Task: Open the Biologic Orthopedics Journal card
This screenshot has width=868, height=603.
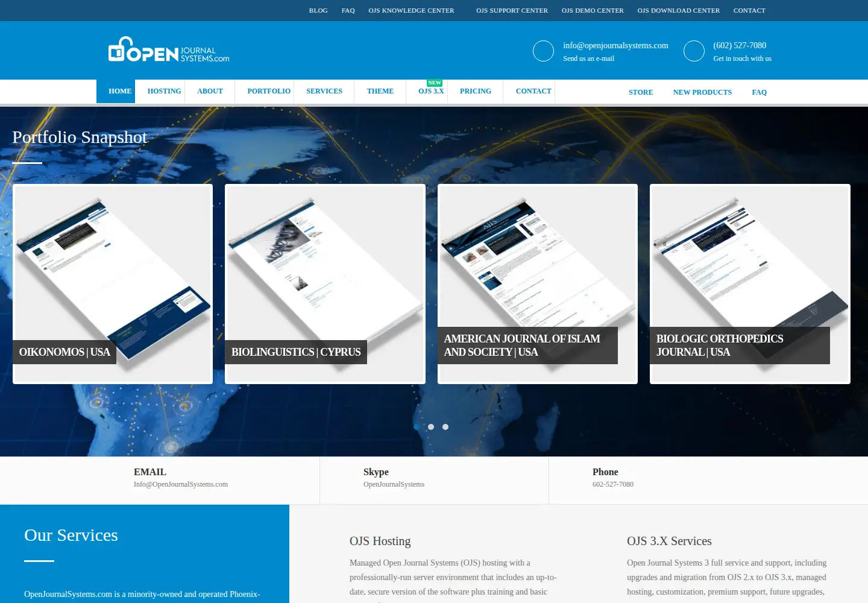Action: tap(750, 284)
